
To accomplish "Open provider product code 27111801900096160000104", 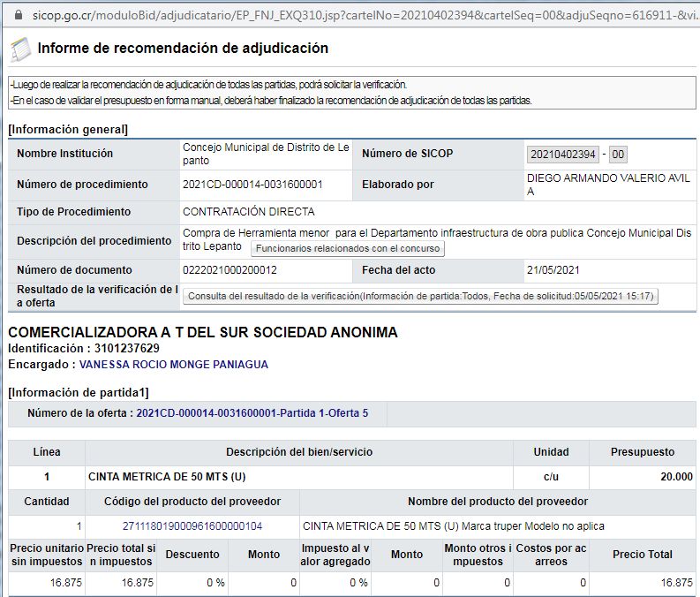I will click(192, 526).
